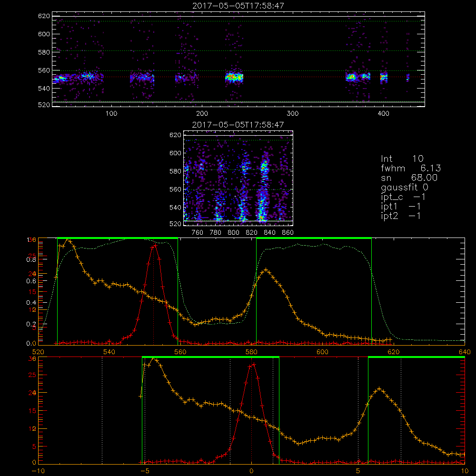Click x-axis label 840 on middle image
Screen dimensions: 476x476
tap(269, 233)
